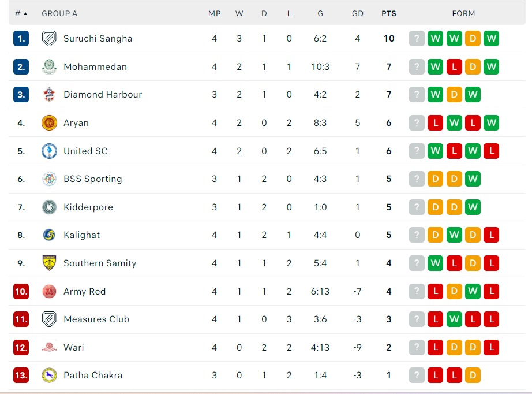The height and width of the screenshot is (394, 532).
Task: Click the Diamond Harbour team badge
Action: pyautogui.click(x=49, y=95)
